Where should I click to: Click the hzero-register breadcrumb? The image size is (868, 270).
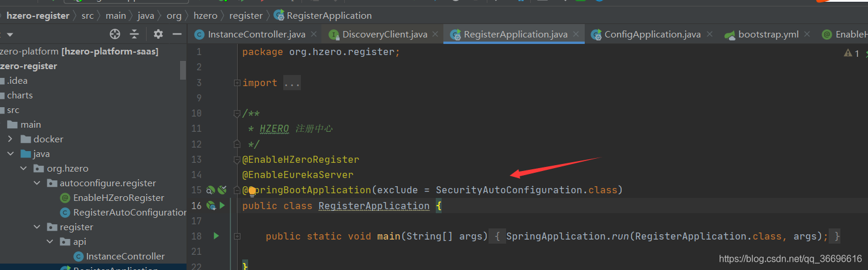tap(38, 16)
